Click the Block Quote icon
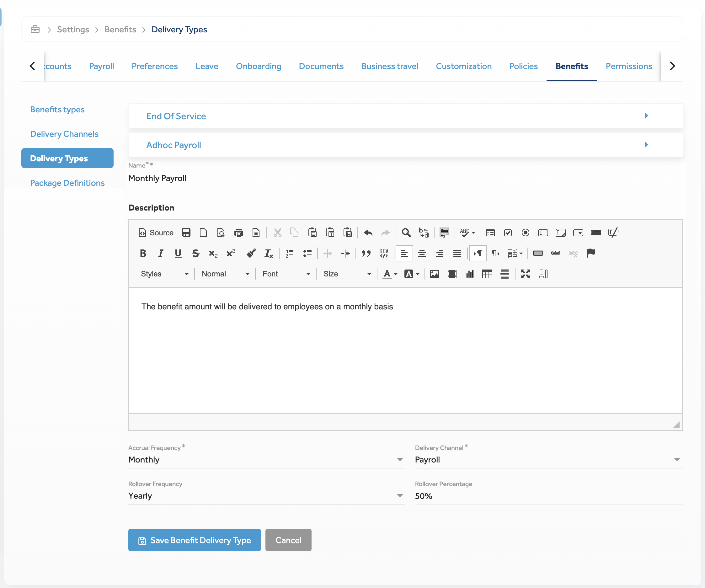Viewport: 705px width, 588px height. (366, 254)
